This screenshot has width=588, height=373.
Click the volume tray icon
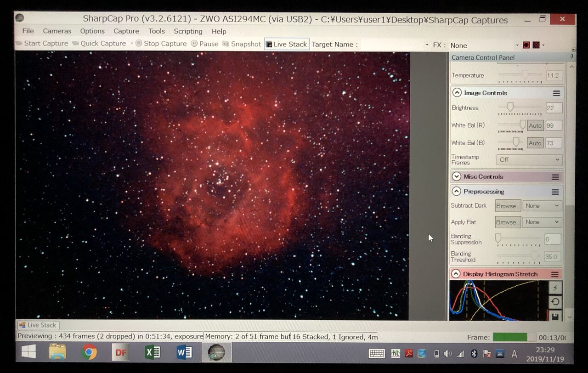click(x=447, y=354)
